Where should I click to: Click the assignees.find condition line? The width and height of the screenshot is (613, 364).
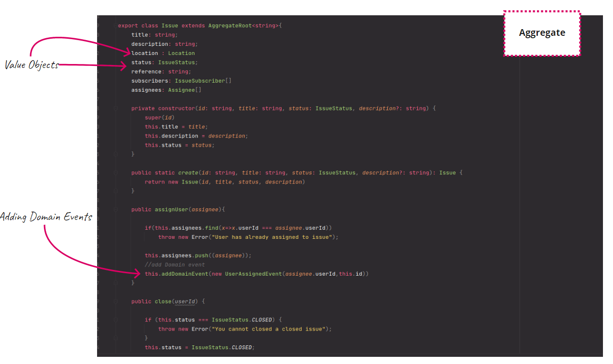tap(238, 228)
